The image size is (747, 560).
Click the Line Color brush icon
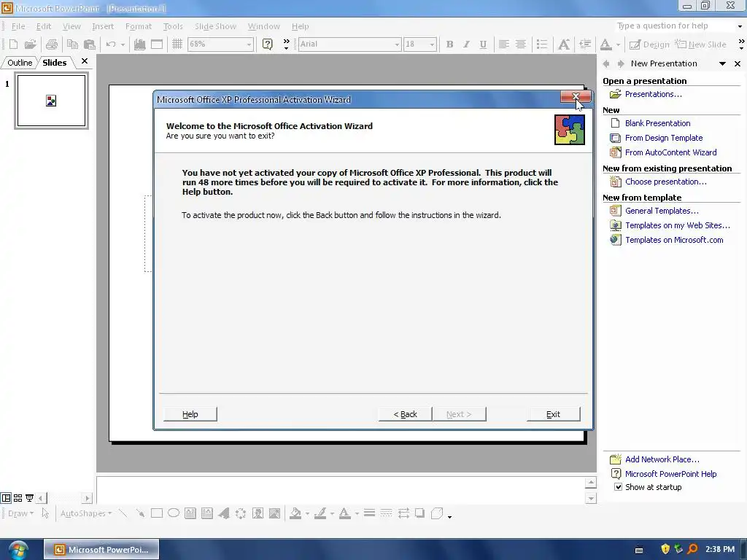(x=320, y=513)
